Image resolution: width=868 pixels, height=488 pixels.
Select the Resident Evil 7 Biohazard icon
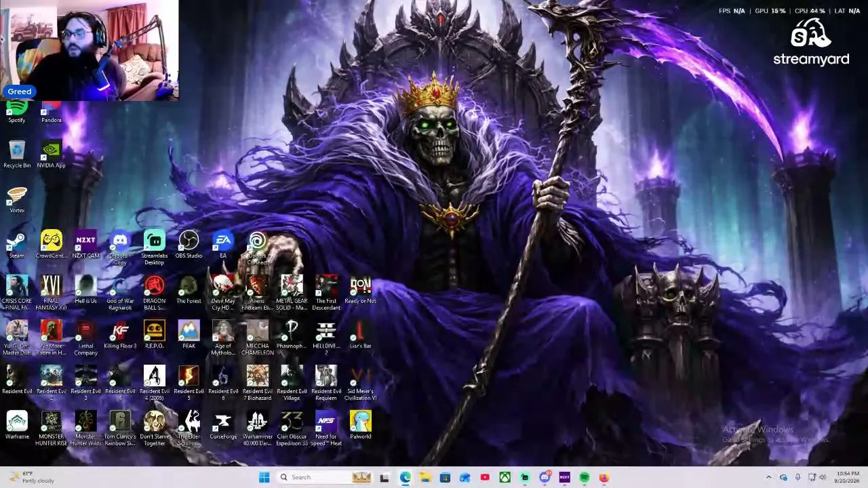(x=258, y=384)
